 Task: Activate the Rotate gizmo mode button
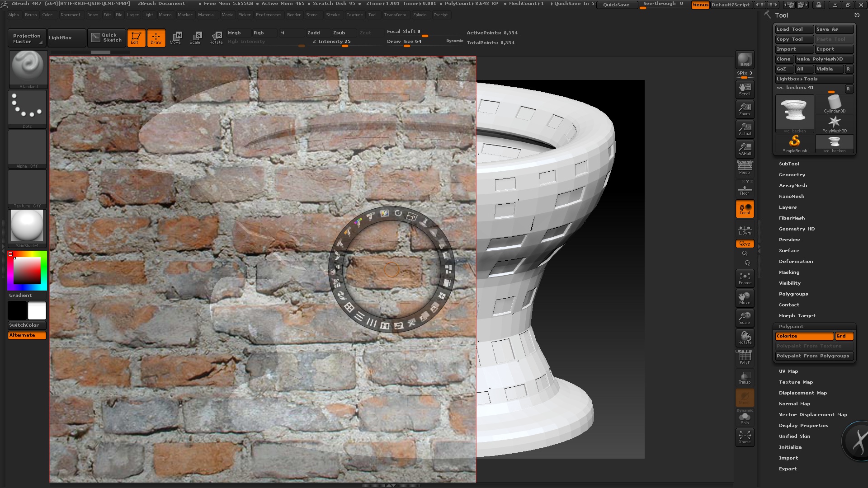point(216,38)
